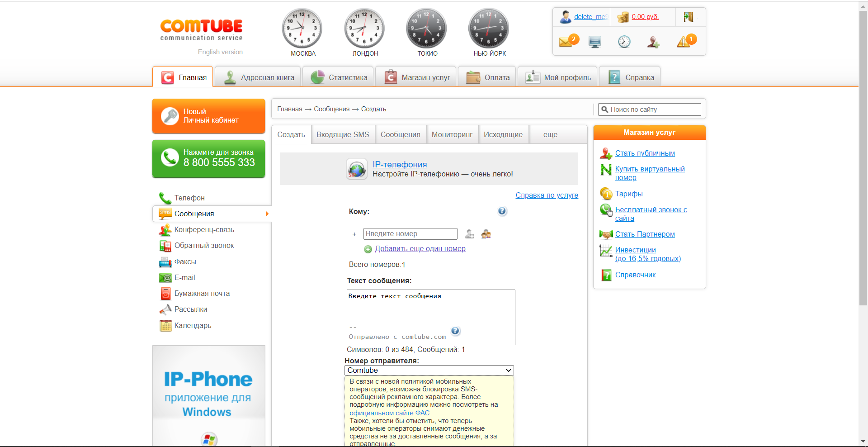Click the Факсы fax machine icon
The width and height of the screenshot is (868, 447).
(165, 262)
